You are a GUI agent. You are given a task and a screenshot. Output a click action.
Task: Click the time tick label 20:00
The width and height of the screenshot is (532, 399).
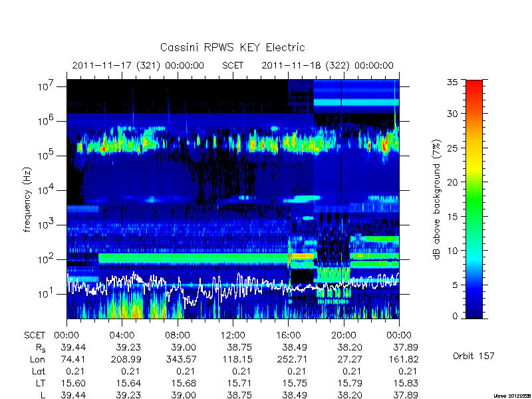click(343, 336)
